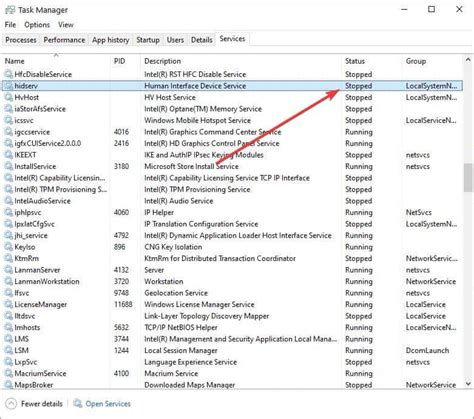Select Intel(R) TPM Provisioning Service description
This screenshot has height=419, width=474.
[197, 189]
